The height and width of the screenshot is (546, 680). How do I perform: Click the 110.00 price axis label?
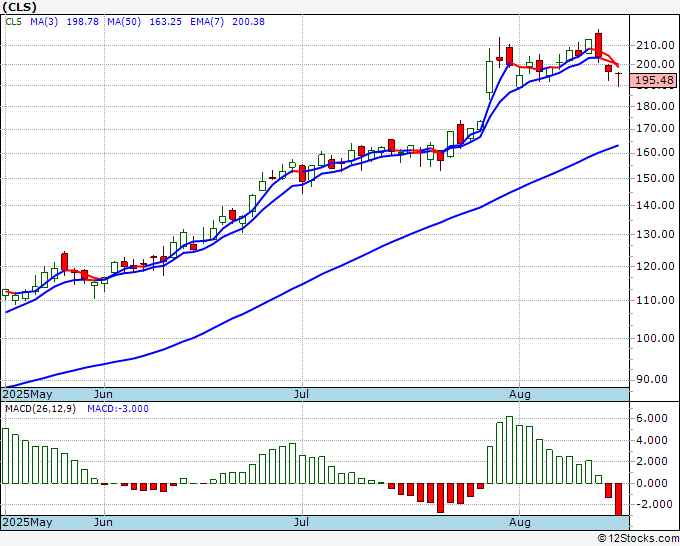[x=655, y=300]
